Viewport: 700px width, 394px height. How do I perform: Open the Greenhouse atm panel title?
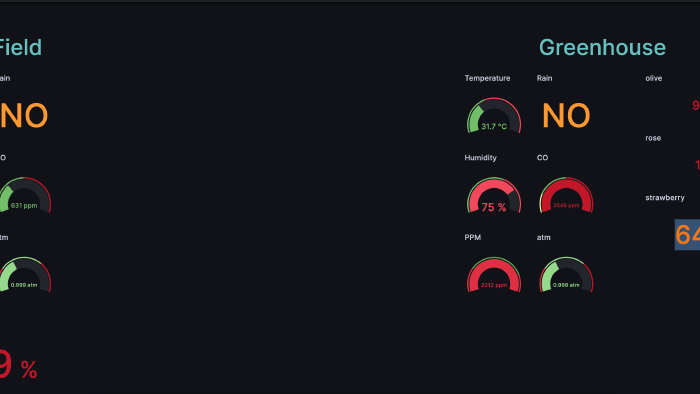click(x=543, y=237)
